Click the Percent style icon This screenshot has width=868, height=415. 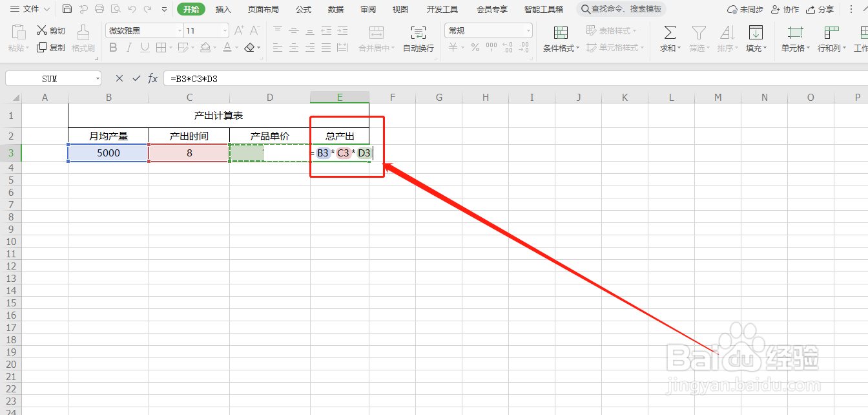click(475, 47)
